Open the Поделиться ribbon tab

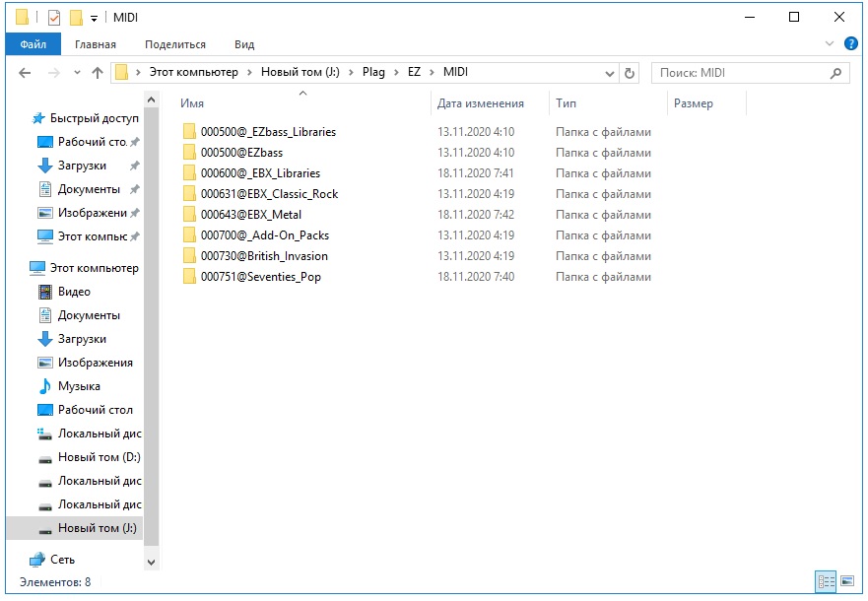click(175, 44)
